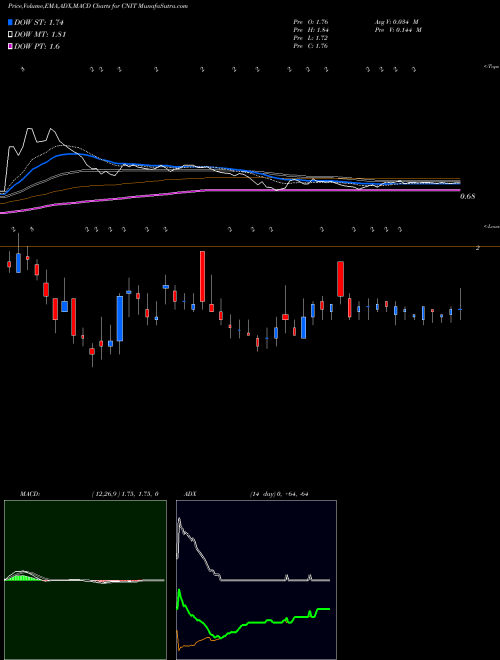
Task: Open the MACD green chart panel
Action: click(85, 580)
